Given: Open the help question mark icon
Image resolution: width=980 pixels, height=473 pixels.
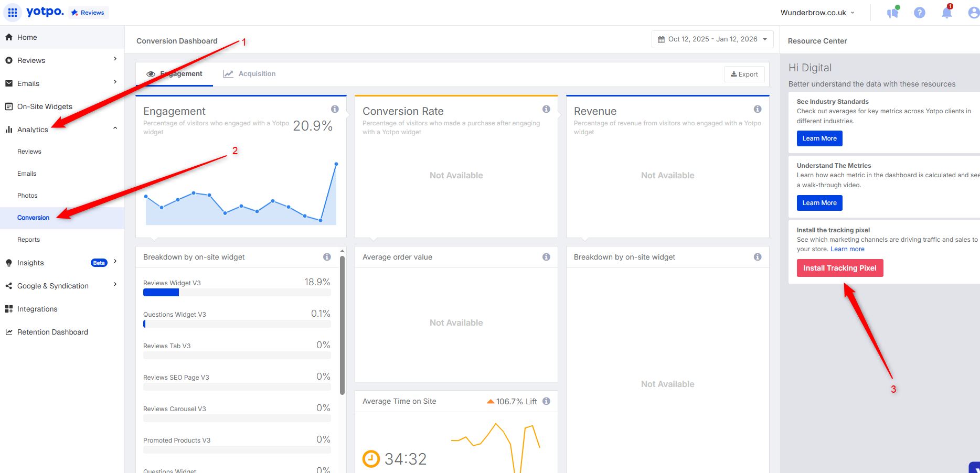Looking at the screenshot, I should 919,13.
